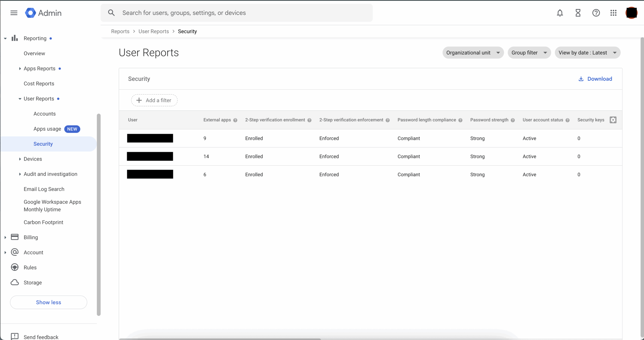Open Cost Reports

point(39,84)
